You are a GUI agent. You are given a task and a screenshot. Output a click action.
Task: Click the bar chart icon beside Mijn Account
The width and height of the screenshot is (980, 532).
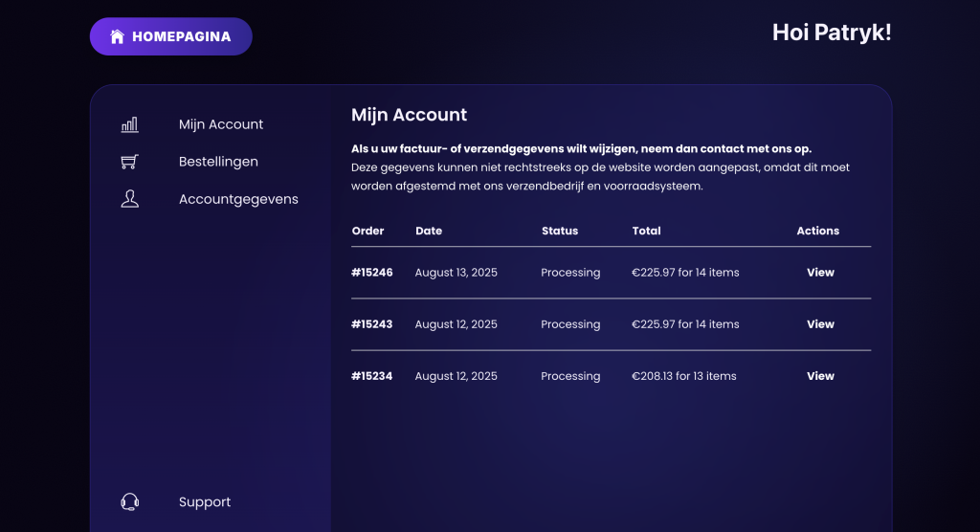129,124
